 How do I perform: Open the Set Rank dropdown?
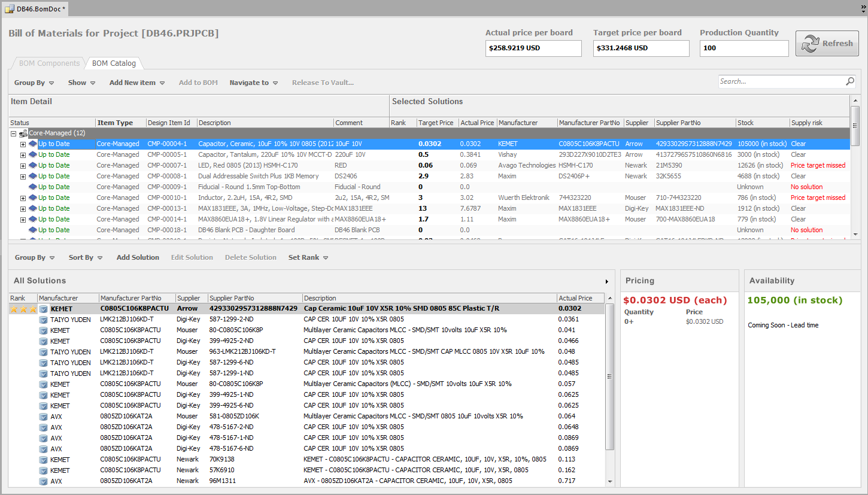point(308,257)
